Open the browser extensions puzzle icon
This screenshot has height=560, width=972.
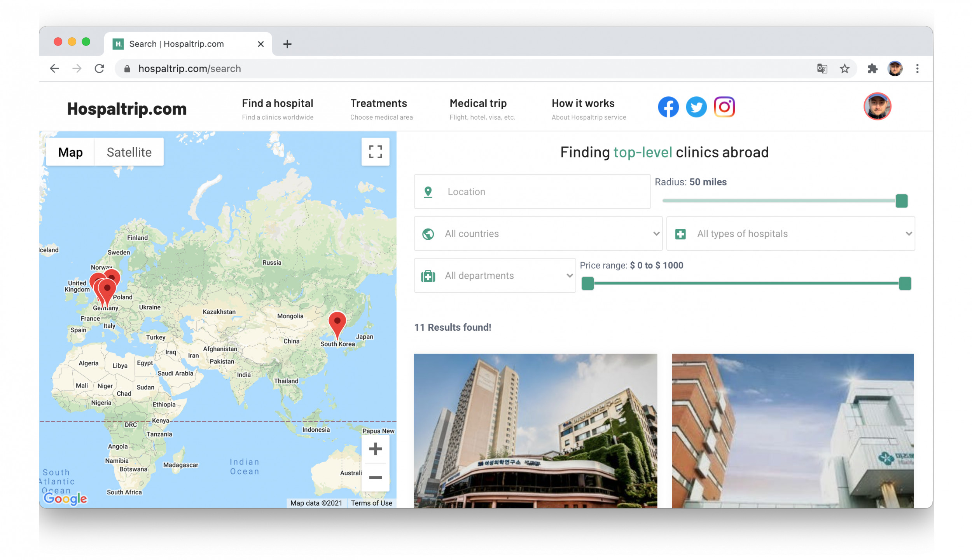click(872, 69)
